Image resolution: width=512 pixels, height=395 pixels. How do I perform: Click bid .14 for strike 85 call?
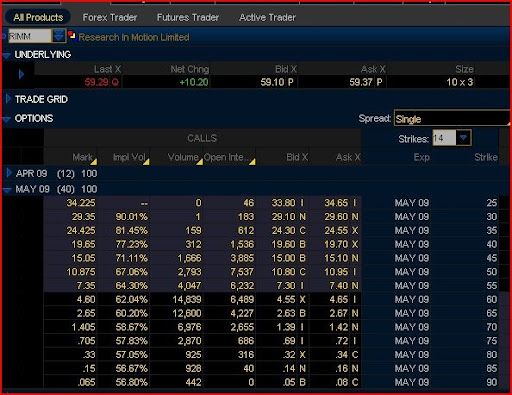click(x=289, y=368)
